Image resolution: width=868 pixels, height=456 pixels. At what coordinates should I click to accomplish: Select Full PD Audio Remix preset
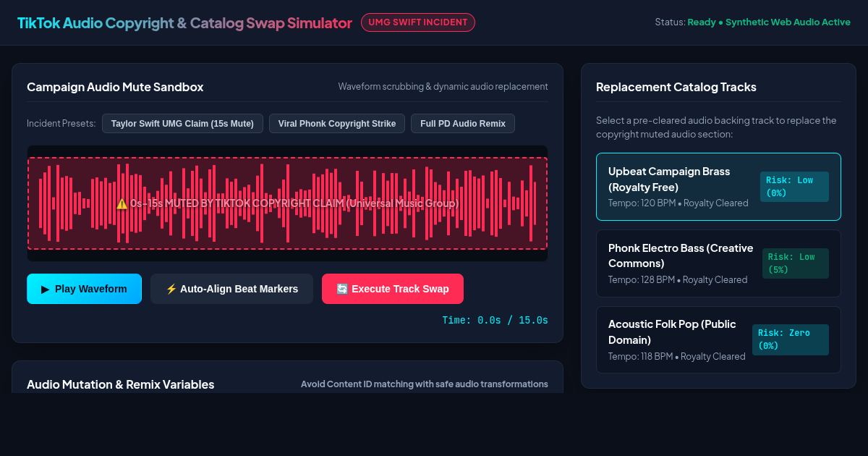pos(463,124)
